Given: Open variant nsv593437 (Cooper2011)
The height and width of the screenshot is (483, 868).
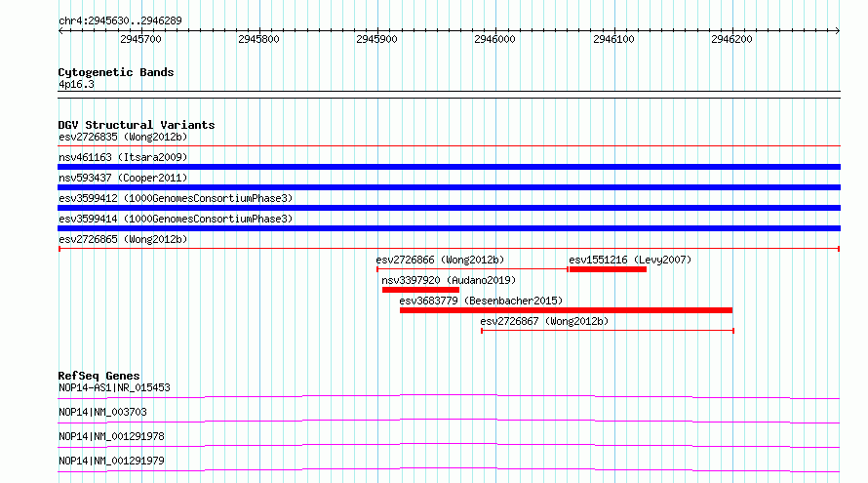Looking at the screenshot, I should [123, 178].
